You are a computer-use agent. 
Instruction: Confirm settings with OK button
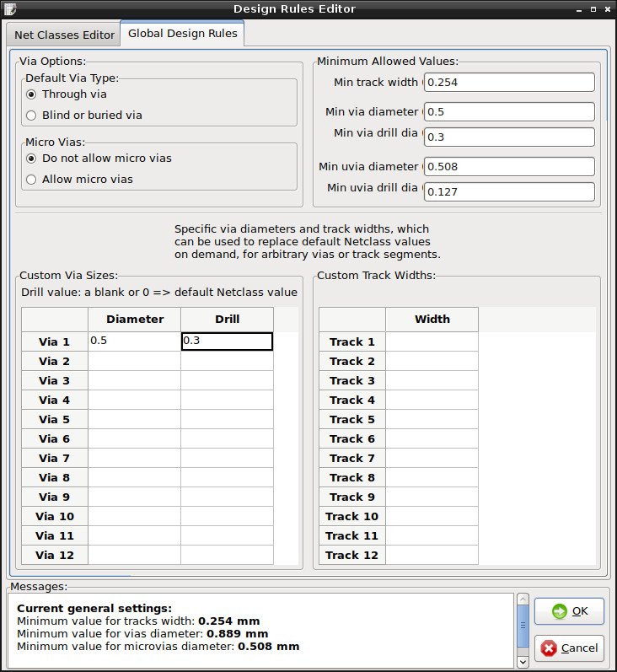(569, 611)
